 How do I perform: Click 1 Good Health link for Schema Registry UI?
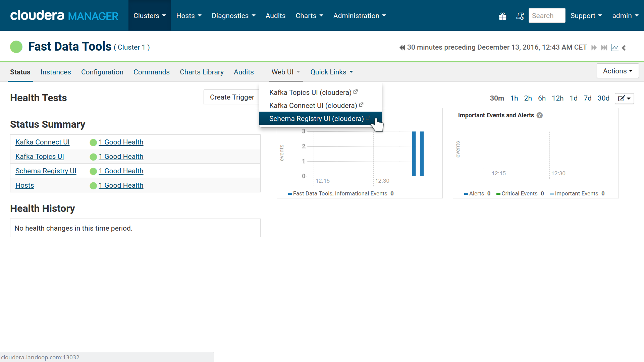pyautogui.click(x=121, y=171)
